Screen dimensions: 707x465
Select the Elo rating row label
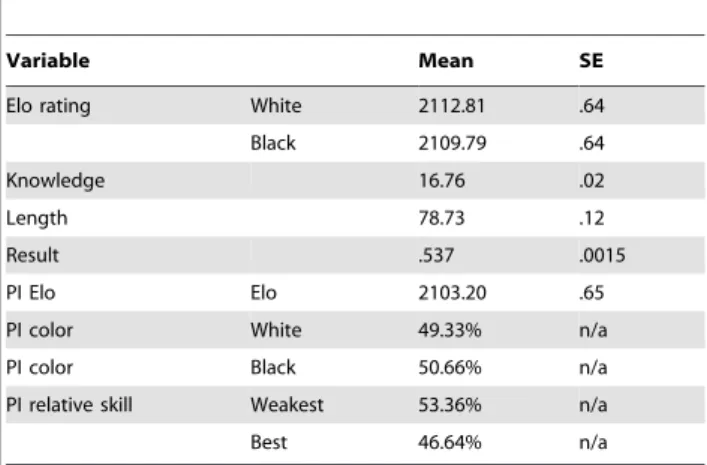pos(48,106)
